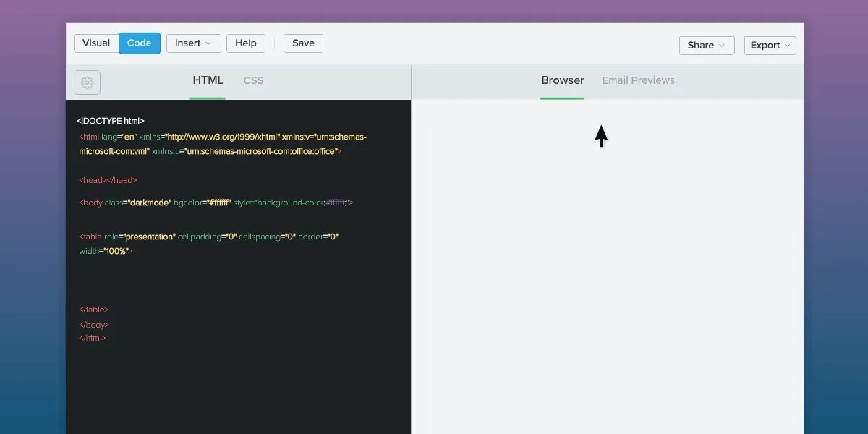This screenshot has width=868, height=434.
Task: Click the width="100%" code line
Action: (x=106, y=251)
